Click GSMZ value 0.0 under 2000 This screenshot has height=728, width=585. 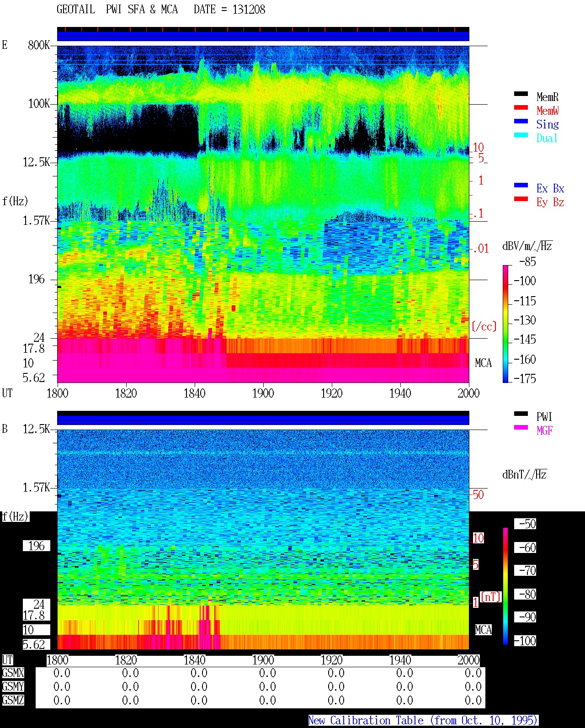click(x=473, y=701)
